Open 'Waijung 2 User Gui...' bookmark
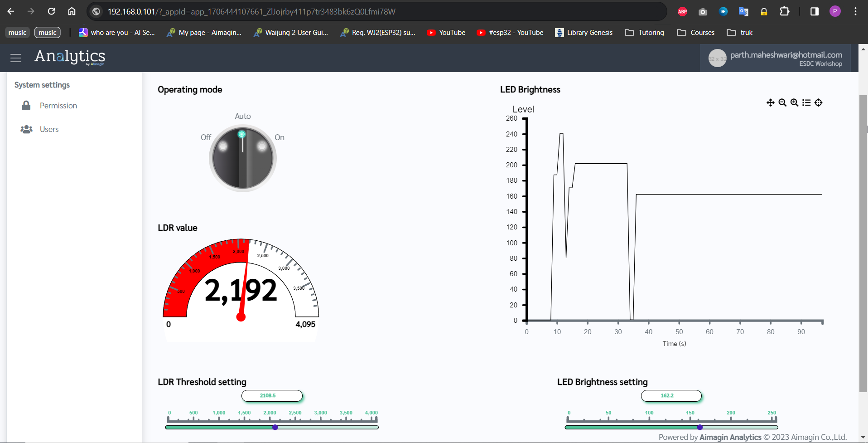 (x=291, y=33)
